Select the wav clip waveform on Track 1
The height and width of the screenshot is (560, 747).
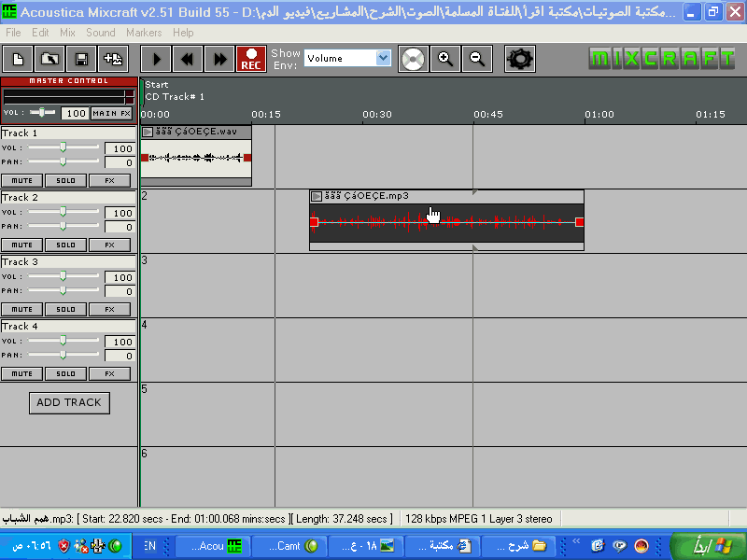point(196,158)
